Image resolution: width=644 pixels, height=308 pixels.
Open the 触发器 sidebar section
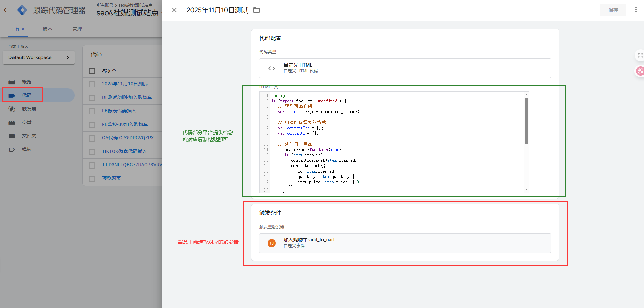(29, 109)
